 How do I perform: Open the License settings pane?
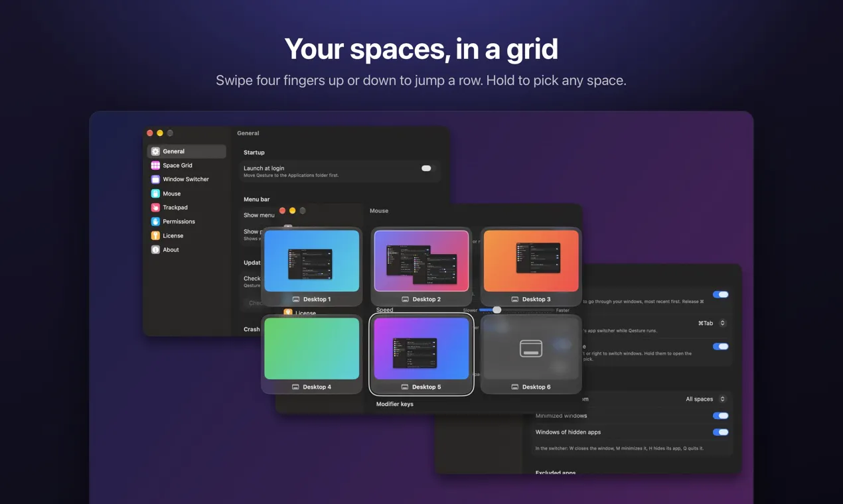(187, 235)
